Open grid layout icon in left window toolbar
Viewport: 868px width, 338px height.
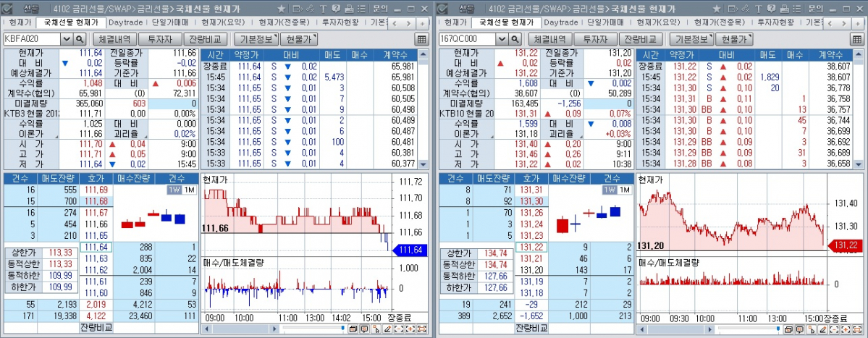coord(421,39)
